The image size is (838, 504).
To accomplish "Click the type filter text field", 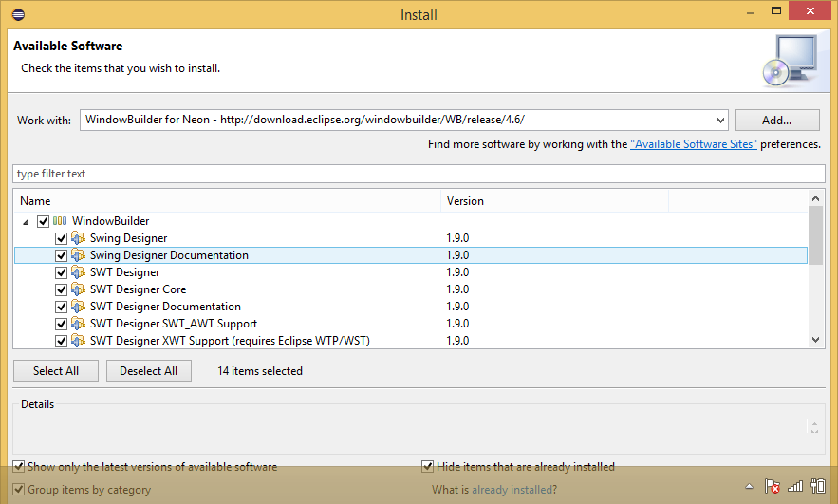I will tap(418, 174).
